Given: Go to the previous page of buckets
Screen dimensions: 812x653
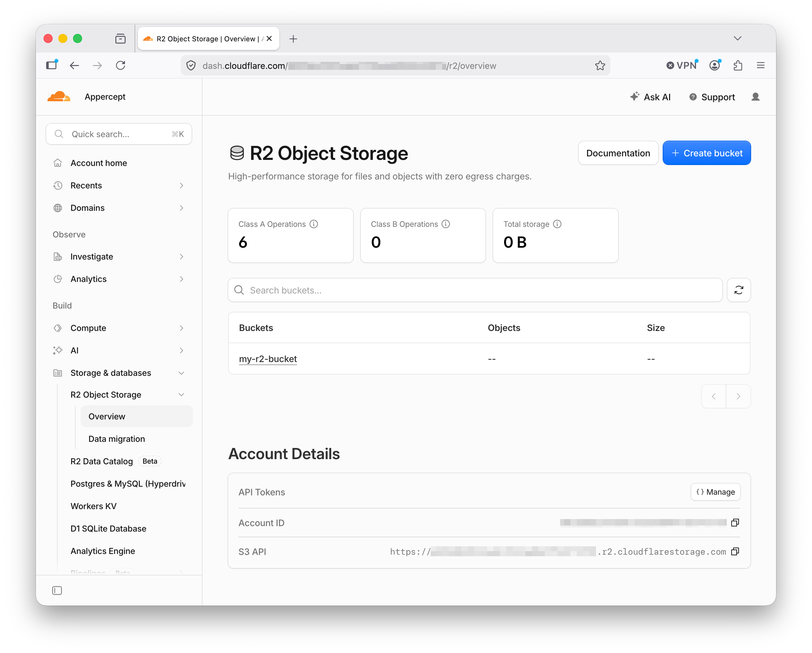Looking at the screenshot, I should pyautogui.click(x=714, y=396).
